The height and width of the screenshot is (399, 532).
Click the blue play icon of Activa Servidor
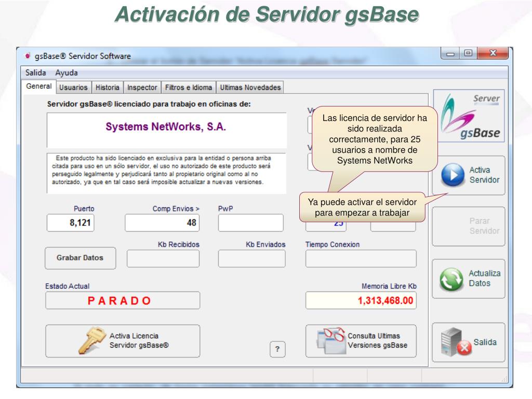[x=453, y=175]
